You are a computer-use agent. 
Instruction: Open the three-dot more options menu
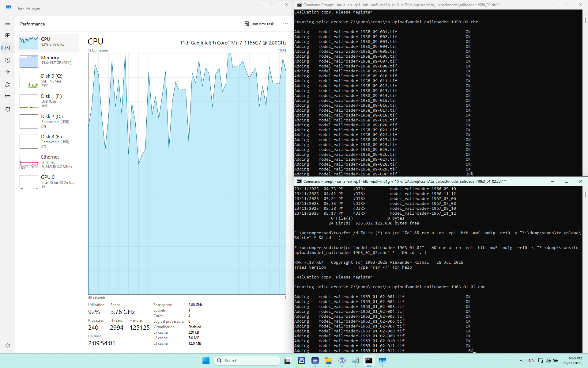[x=285, y=24]
